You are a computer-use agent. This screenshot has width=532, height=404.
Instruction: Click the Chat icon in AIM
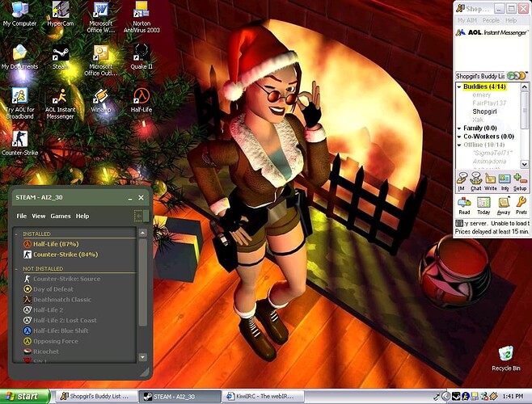[475, 182]
